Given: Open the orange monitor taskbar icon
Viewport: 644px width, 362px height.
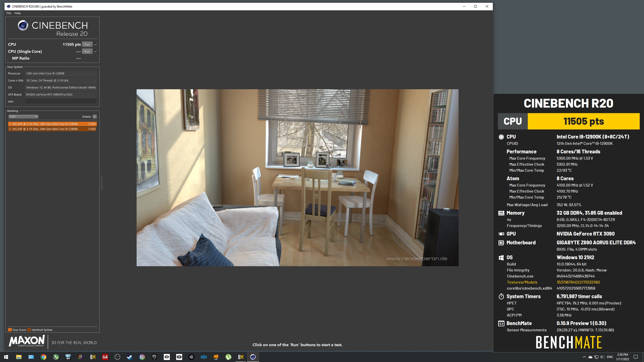Looking at the screenshot, I should click(x=216, y=357).
